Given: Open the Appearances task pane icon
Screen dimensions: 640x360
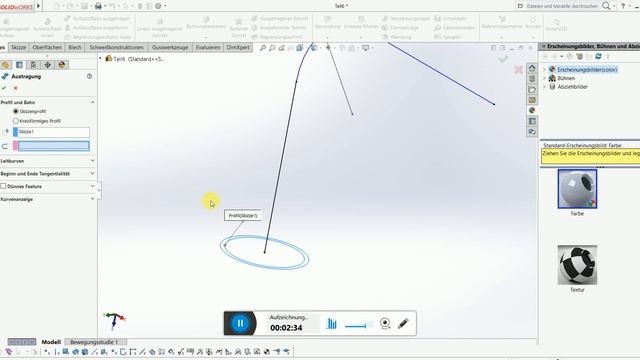Looking at the screenshot, I should pos(532,111).
